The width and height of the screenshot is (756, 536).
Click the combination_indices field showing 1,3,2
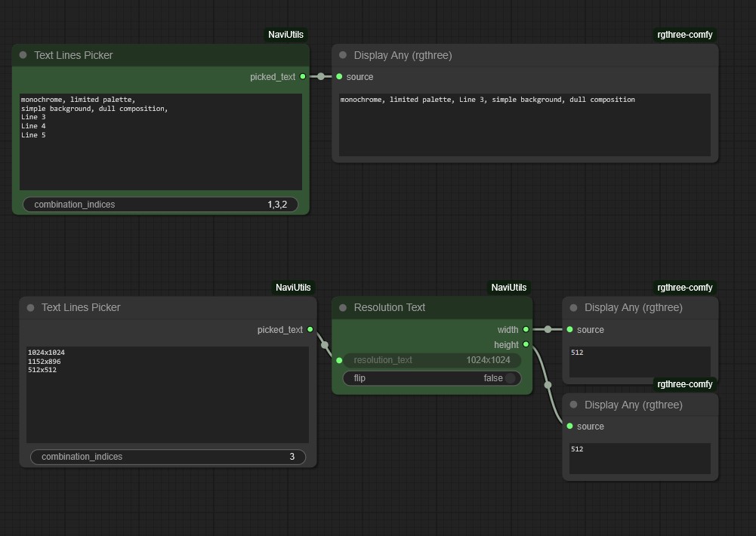pyautogui.click(x=160, y=205)
